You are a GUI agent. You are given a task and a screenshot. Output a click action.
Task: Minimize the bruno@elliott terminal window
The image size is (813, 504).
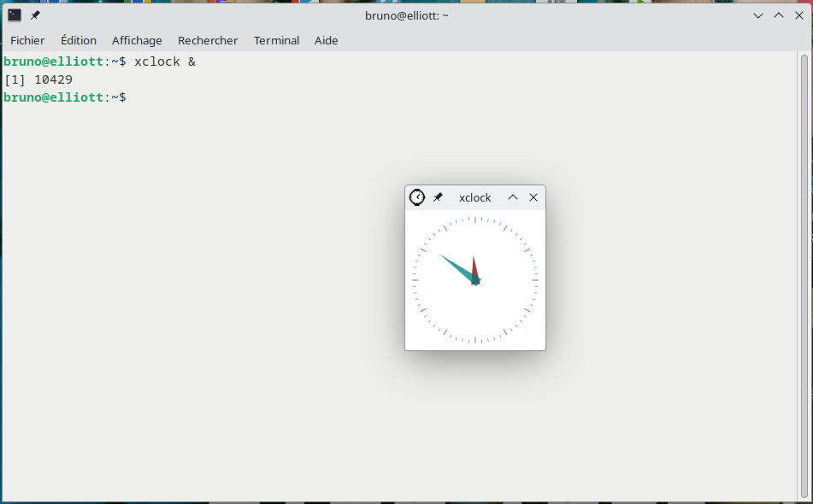pos(758,15)
